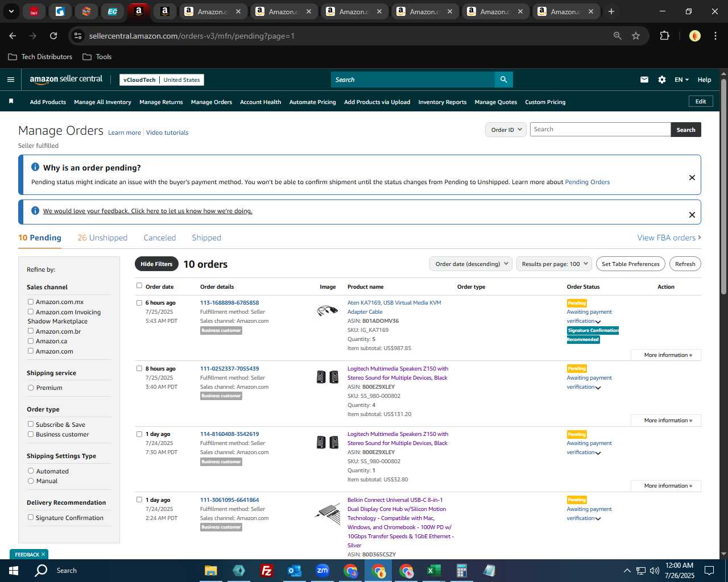Open the View FBA orders link
Screen dimensions: 728x582
tap(669, 238)
